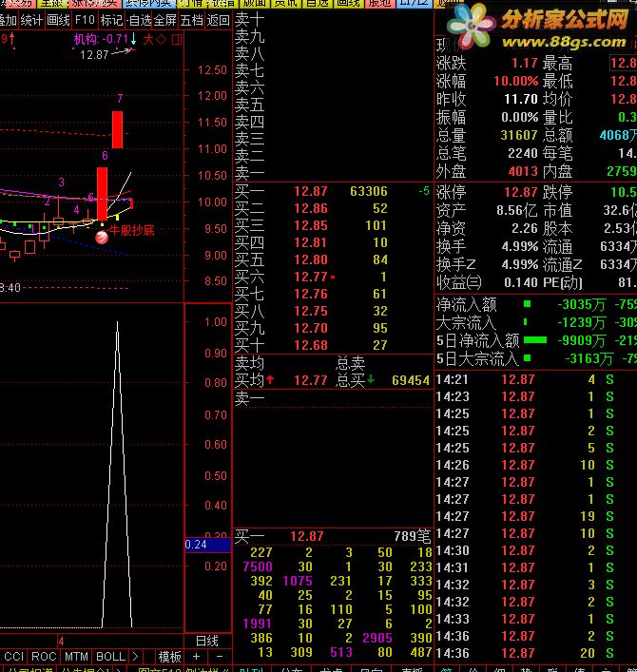Switch indicator to BOLL
This screenshot has height=672, width=637.
(x=110, y=657)
